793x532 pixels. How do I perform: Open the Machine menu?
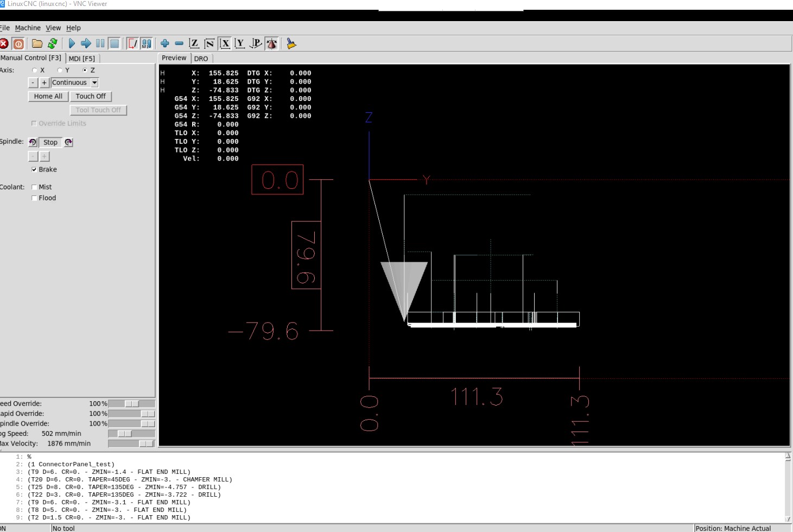coord(28,28)
